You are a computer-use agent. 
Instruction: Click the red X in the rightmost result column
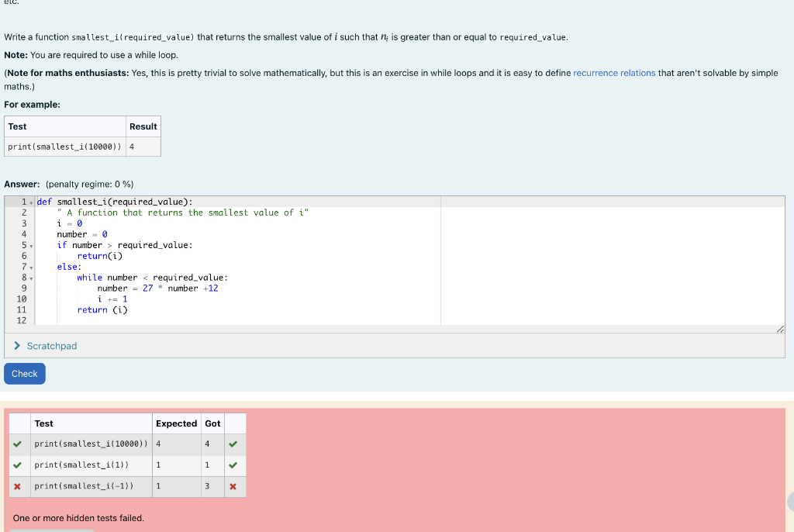click(235, 486)
